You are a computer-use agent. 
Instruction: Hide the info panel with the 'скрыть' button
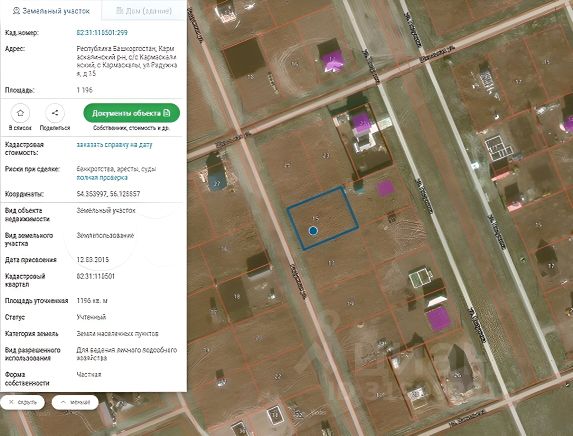pos(23,402)
